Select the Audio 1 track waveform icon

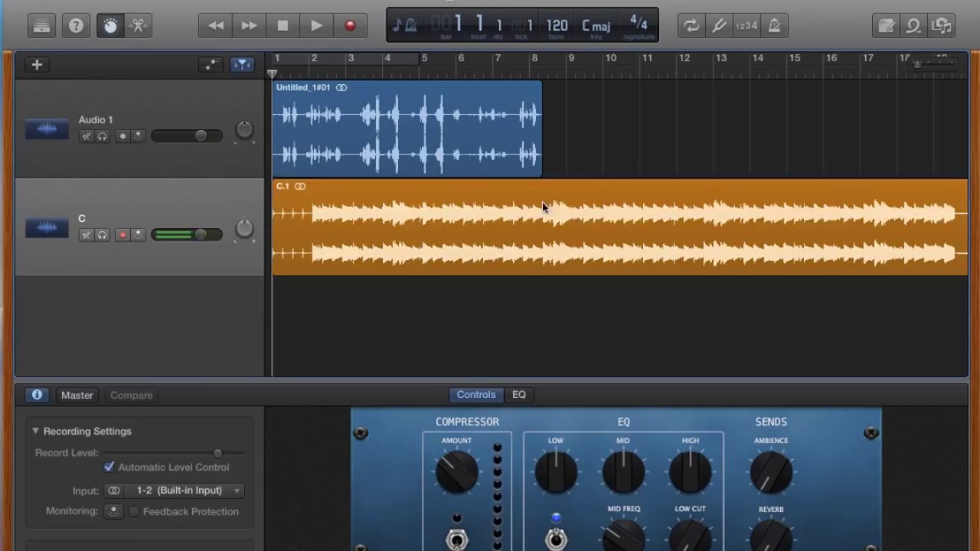pyautogui.click(x=47, y=129)
